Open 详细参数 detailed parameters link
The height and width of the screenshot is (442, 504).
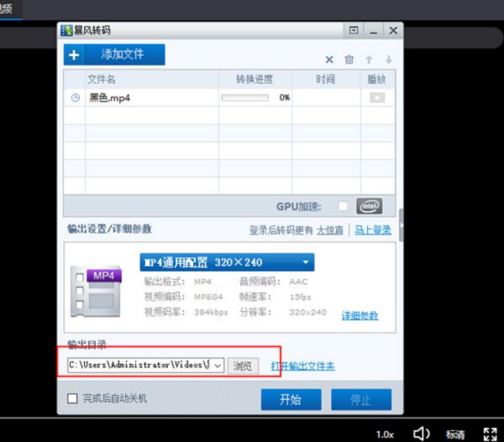tap(360, 316)
